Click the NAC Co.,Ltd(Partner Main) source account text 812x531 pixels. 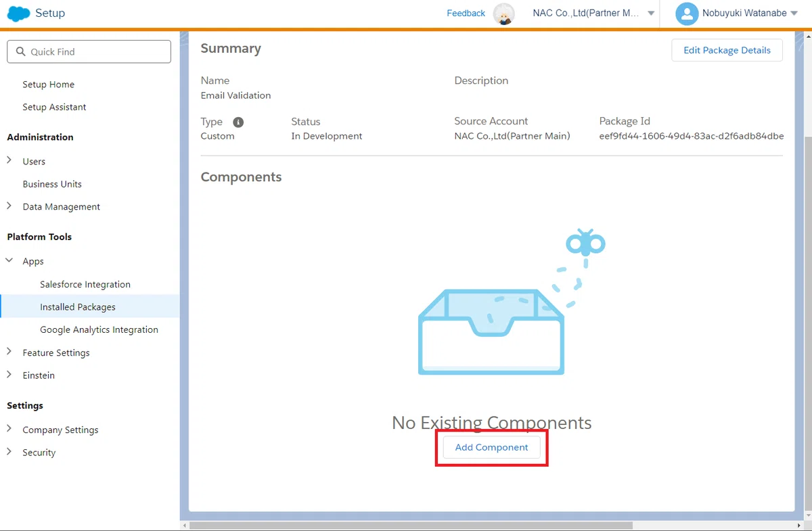click(x=512, y=136)
